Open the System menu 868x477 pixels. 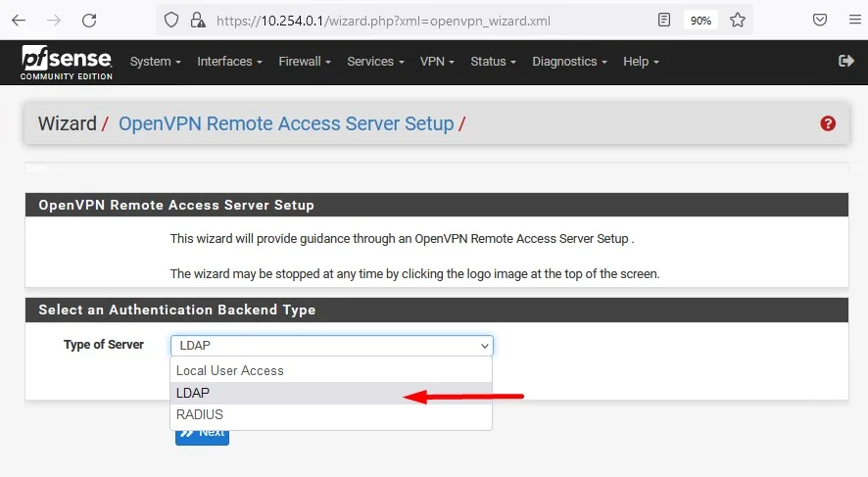pos(155,62)
